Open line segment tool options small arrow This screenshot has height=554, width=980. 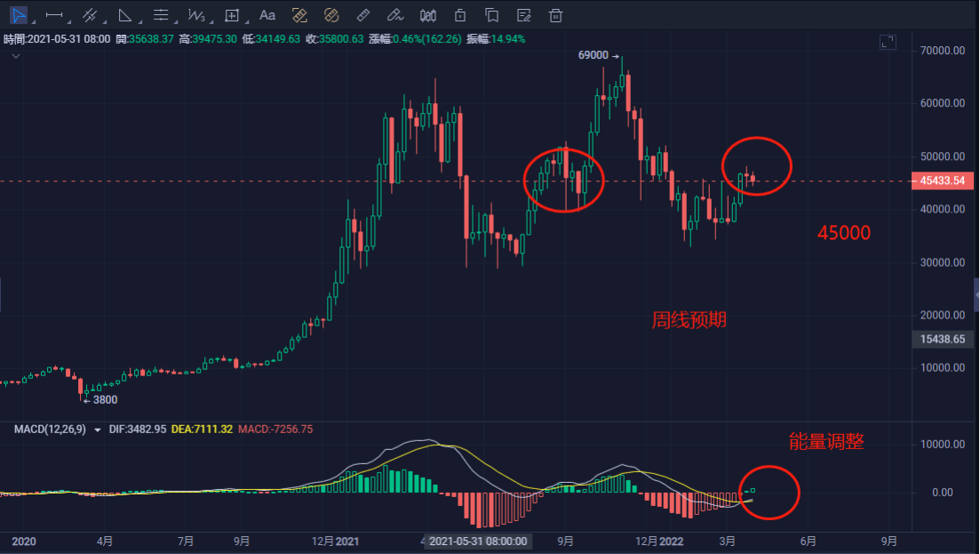tap(68, 22)
